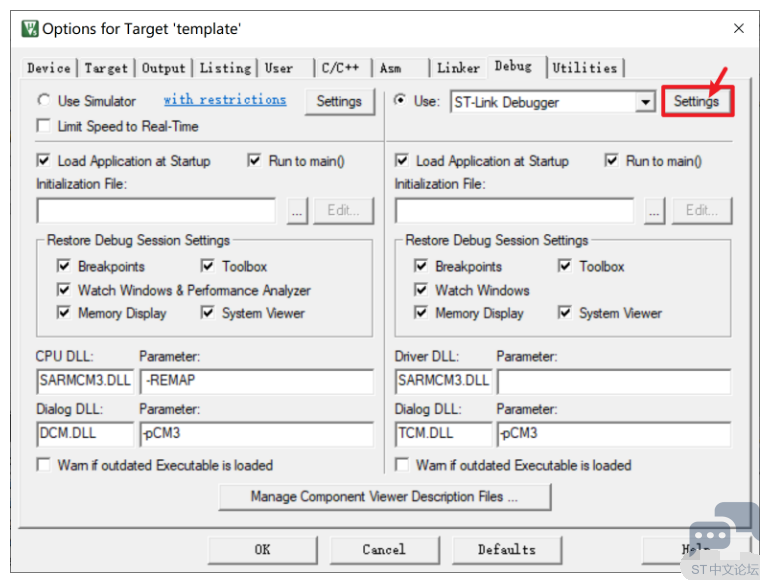
Task: Toggle debugger Run to main() checkbox
Action: point(611,161)
